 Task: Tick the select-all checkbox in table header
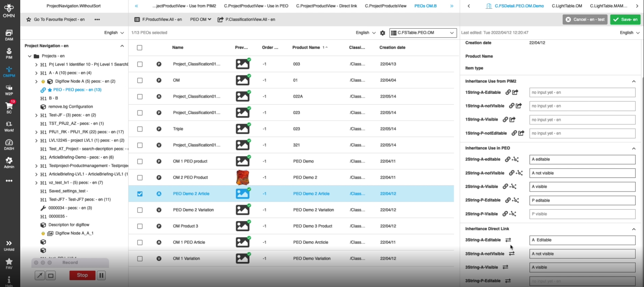(x=140, y=47)
